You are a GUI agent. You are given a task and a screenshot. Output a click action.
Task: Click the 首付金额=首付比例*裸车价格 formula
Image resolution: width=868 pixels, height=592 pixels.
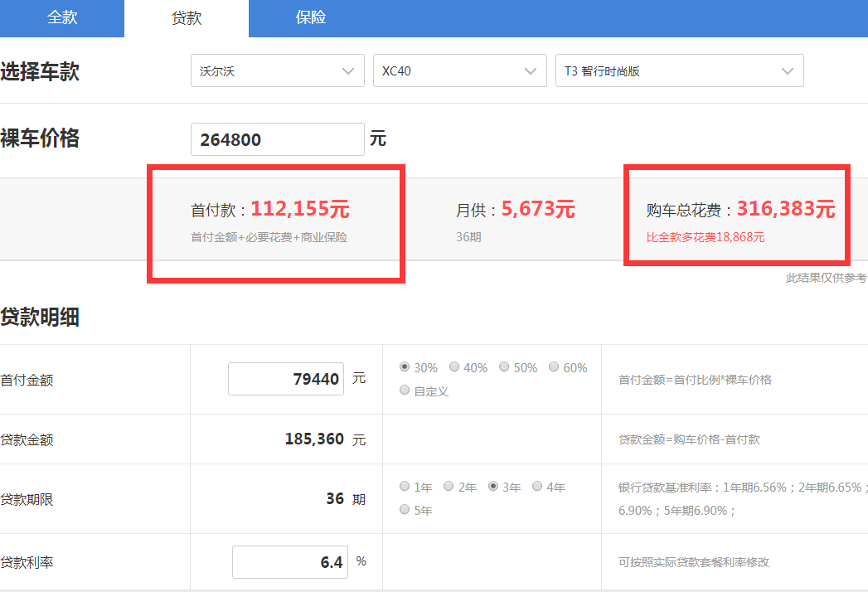[x=695, y=380]
